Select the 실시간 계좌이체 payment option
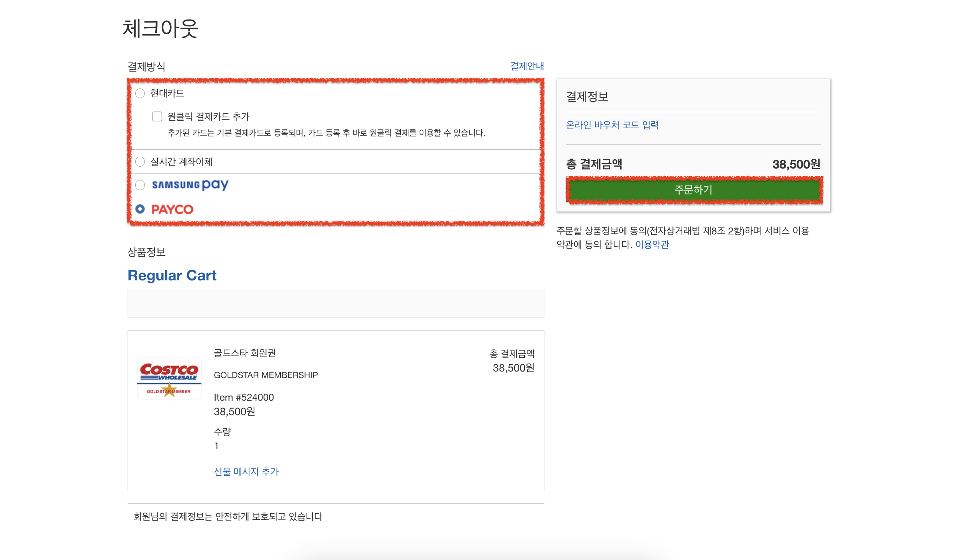This screenshot has width=967, height=560. pos(140,162)
